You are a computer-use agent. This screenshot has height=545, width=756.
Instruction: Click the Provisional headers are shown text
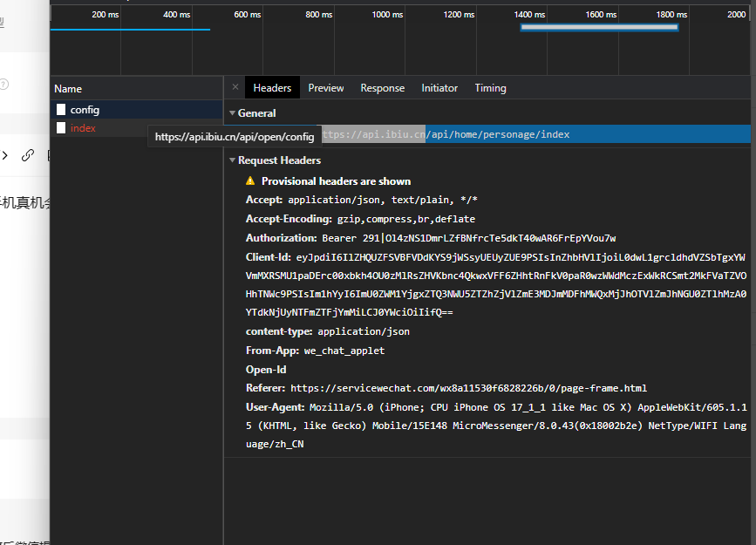click(336, 181)
